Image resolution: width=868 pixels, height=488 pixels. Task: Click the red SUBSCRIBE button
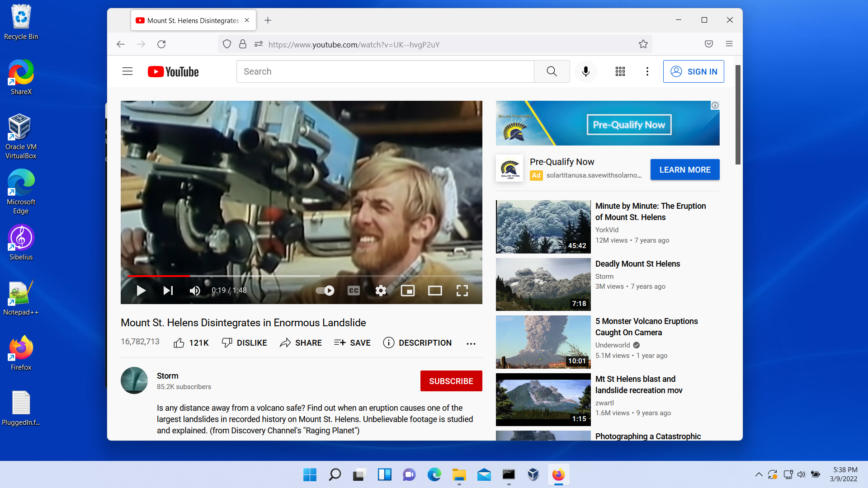click(x=451, y=381)
